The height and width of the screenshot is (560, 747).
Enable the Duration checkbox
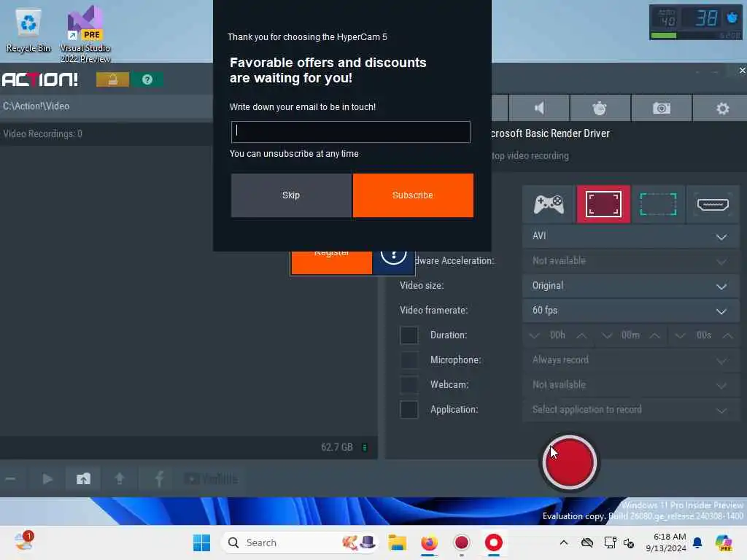(409, 335)
